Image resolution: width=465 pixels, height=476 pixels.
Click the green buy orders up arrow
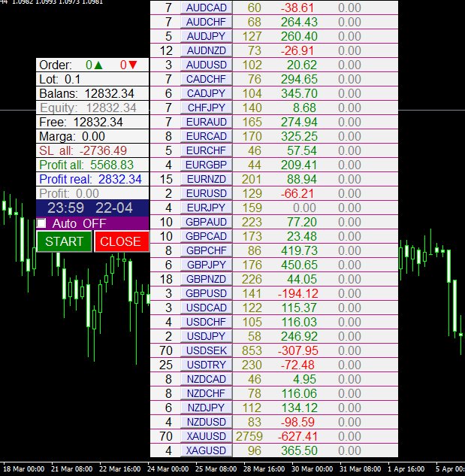pyautogui.click(x=98, y=65)
